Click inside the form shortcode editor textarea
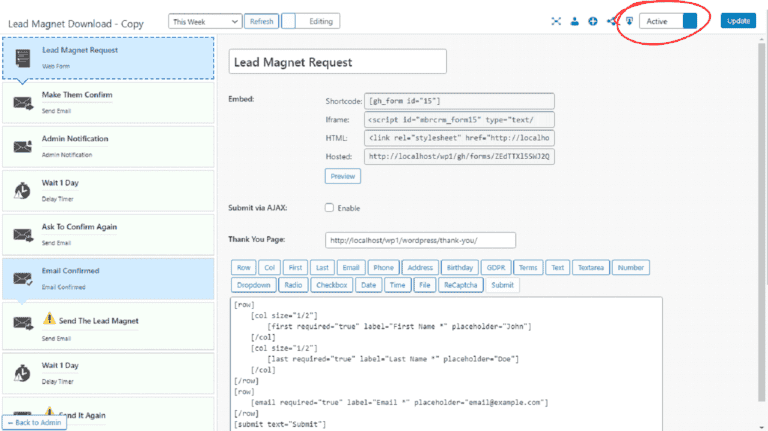Image resolution: width=768 pixels, height=431 pixels. [x=446, y=363]
